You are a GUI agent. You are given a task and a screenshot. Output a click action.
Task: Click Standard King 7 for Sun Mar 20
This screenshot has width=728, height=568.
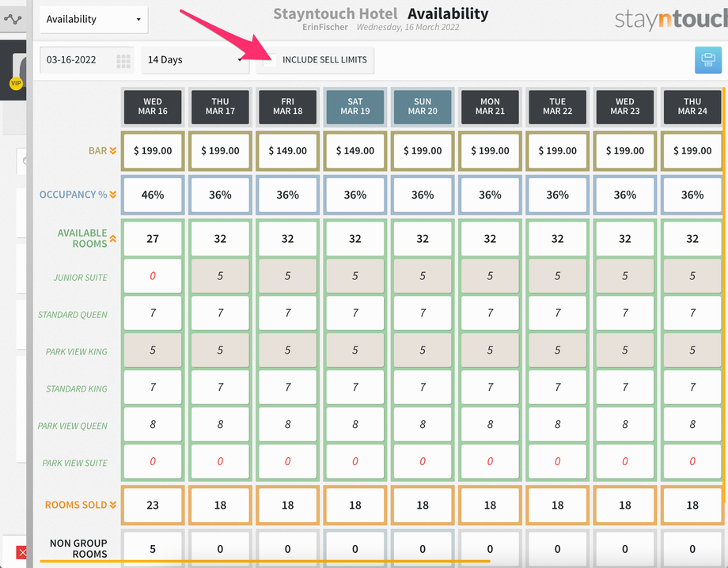coord(423,388)
